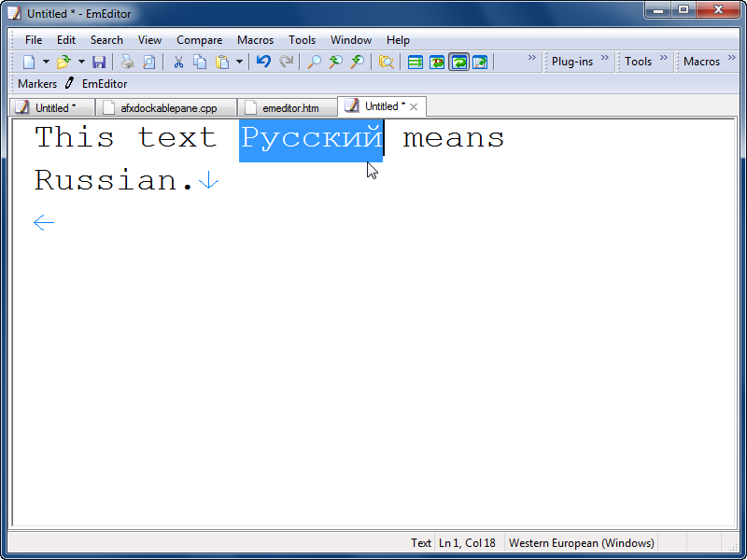Image resolution: width=747 pixels, height=560 pixels.
Task: Minimize the EmEditor window
Action: [x=658, y=9]
